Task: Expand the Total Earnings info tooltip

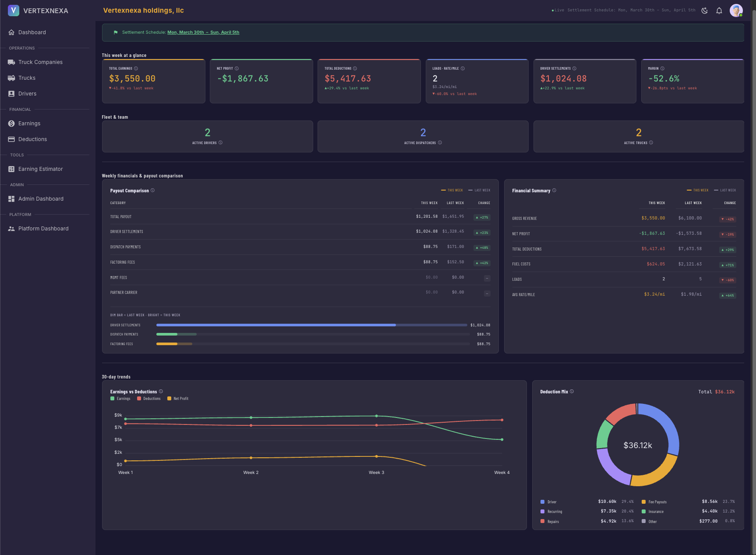Action: 136,68
